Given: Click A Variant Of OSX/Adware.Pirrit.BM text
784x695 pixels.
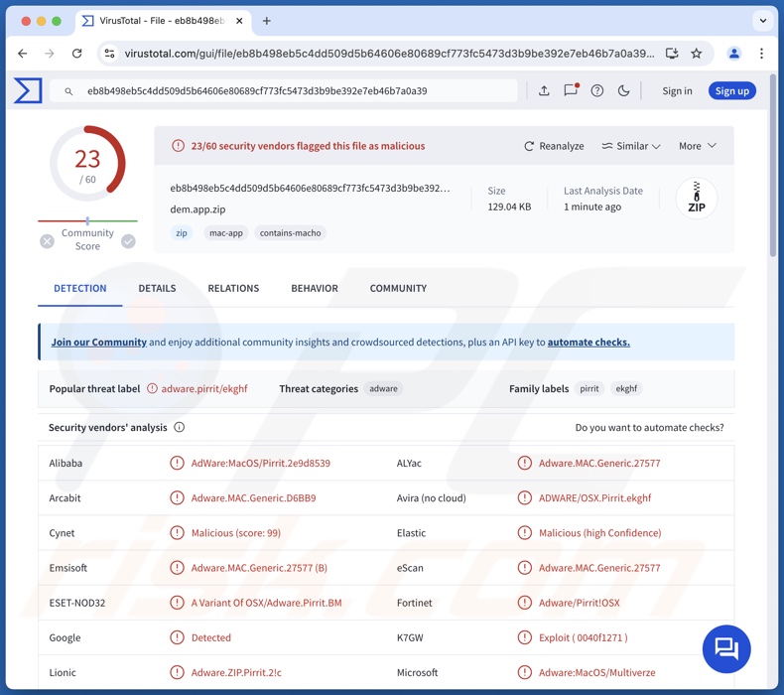Looking at the screenshot, I should click(x=266, y=603).
